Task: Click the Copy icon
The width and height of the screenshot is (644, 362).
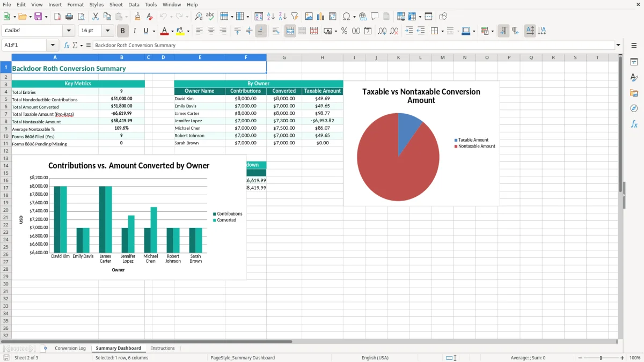Action: [x=107, y=17]
